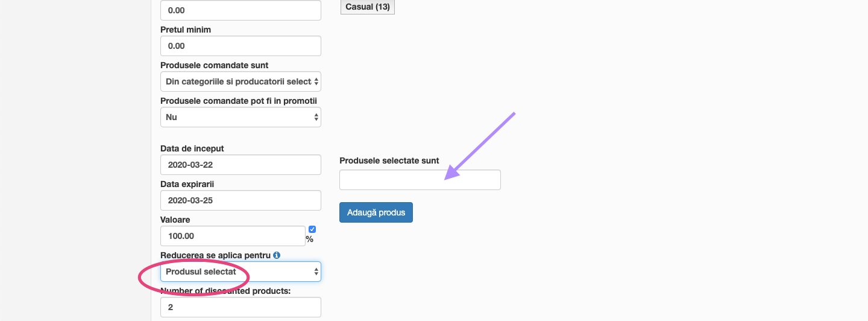This screenshot has width=868, height=321.
Task: Click the Number of discounted products field
Action: pos(241,307)
